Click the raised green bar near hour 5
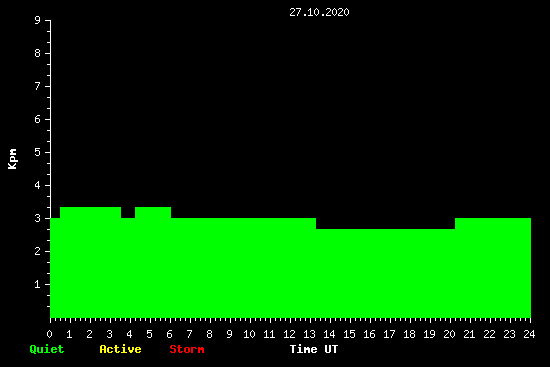 click(153, 262)
